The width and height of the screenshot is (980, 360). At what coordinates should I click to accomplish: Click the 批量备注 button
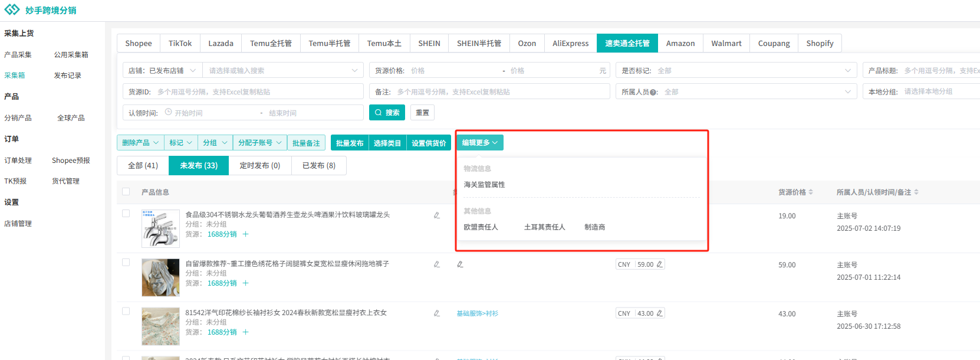pyautogui.click(x=306, y=143)
